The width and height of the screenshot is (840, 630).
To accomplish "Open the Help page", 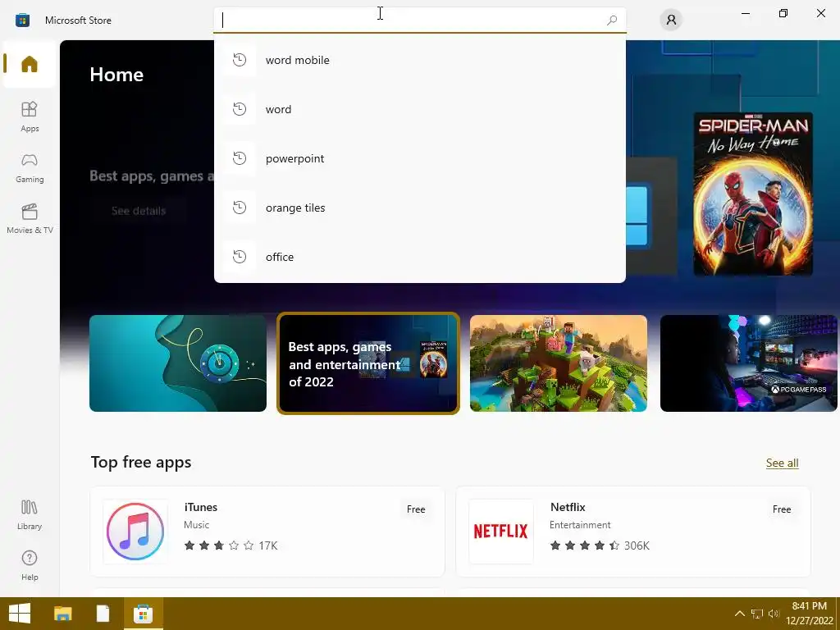I will 30,566.
